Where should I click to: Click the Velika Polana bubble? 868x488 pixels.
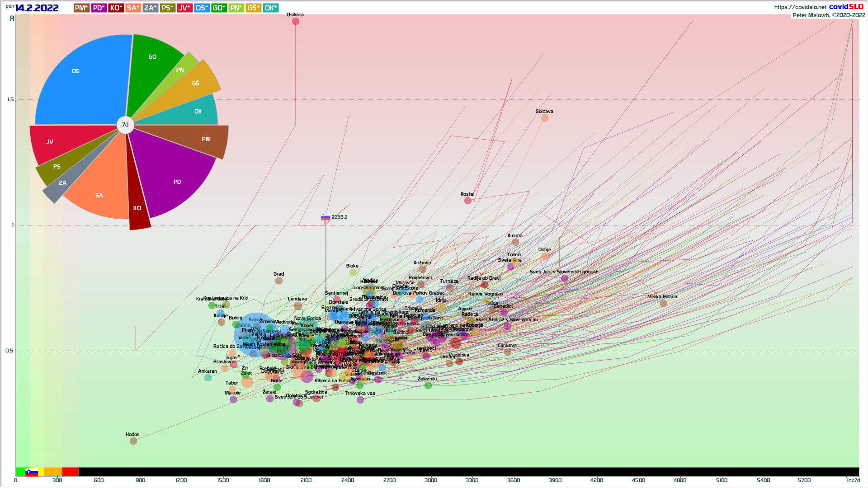663,303
